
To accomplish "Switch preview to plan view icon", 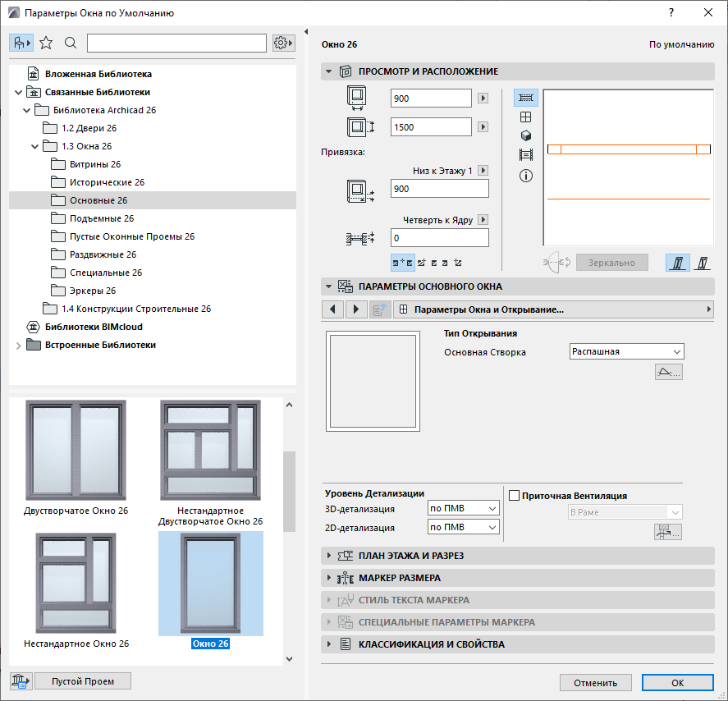I will coord(525,97).
